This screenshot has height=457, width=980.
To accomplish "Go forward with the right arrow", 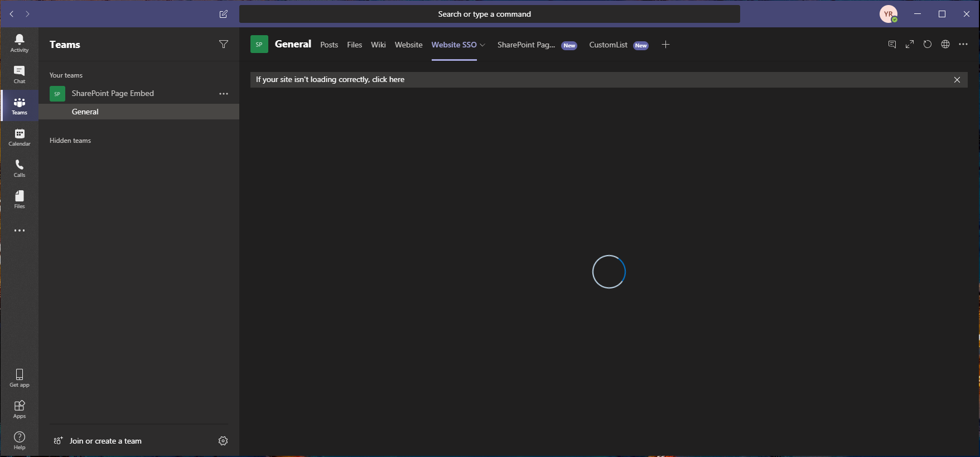I will (x=27, y=14).
